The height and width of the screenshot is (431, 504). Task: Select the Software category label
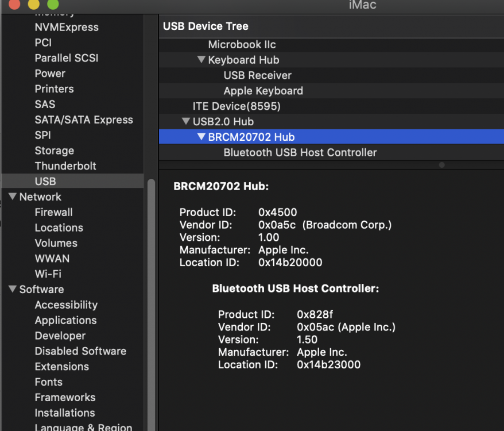(41, 290)
